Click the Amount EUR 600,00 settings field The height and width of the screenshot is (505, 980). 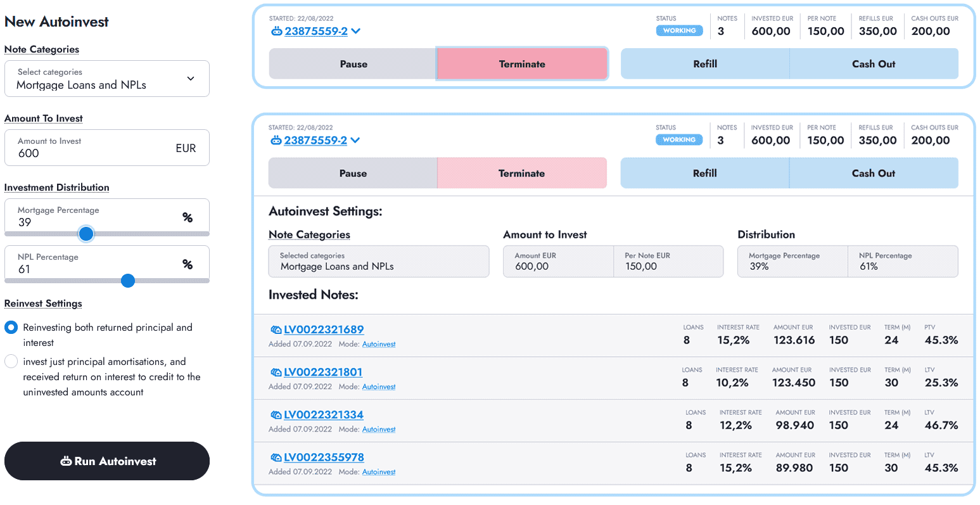pos(559,261)
